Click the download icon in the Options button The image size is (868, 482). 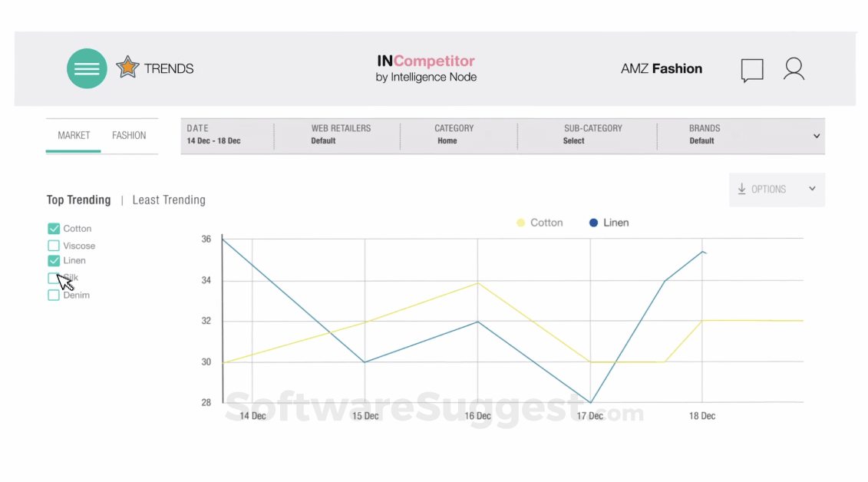point(741,189)
